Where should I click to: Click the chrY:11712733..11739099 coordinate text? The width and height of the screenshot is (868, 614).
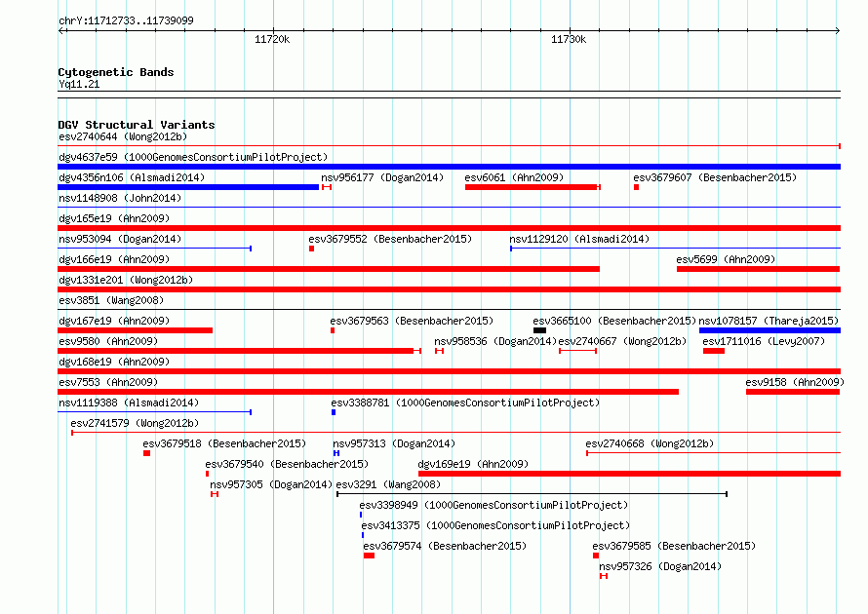[x=126, y=20]
